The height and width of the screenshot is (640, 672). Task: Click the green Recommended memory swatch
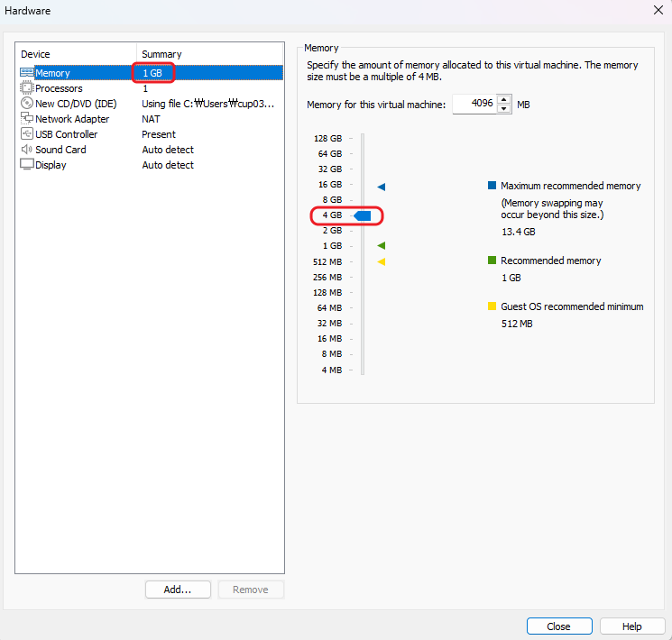click(x=492, y=260)
